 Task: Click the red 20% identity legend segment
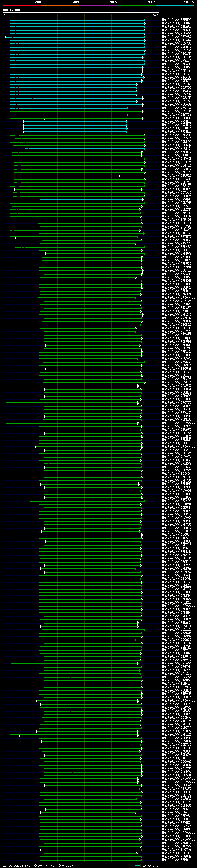(x=22, y=6)
